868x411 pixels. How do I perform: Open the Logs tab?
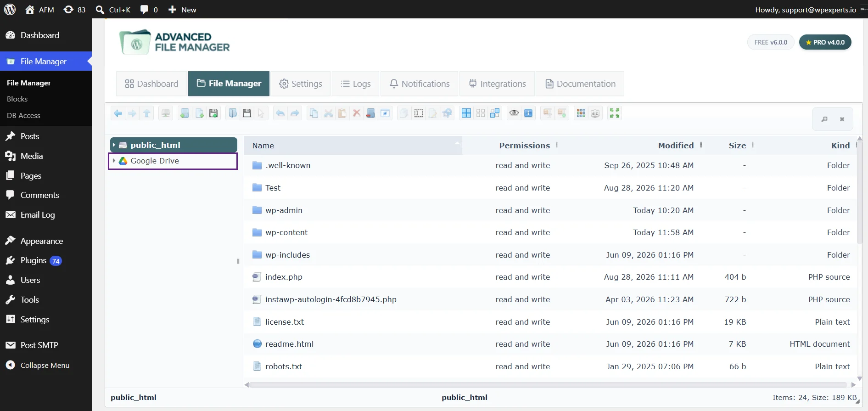pyautogui.click(x=356, y=84)
